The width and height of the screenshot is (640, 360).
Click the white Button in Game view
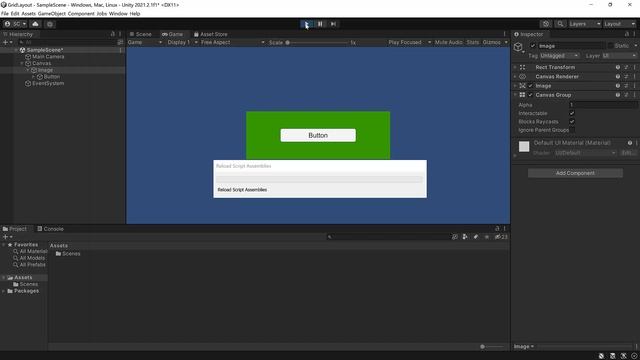pos(318,136)
